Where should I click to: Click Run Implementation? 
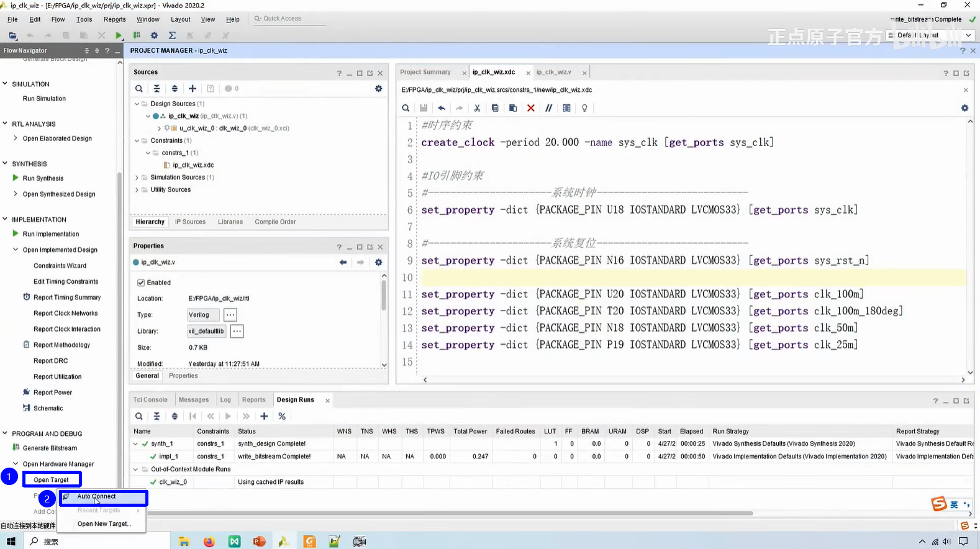click(51, 234)
